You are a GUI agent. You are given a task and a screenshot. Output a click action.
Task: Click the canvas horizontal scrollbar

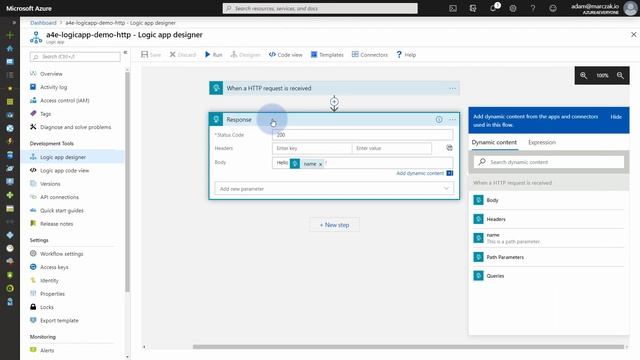408,347
